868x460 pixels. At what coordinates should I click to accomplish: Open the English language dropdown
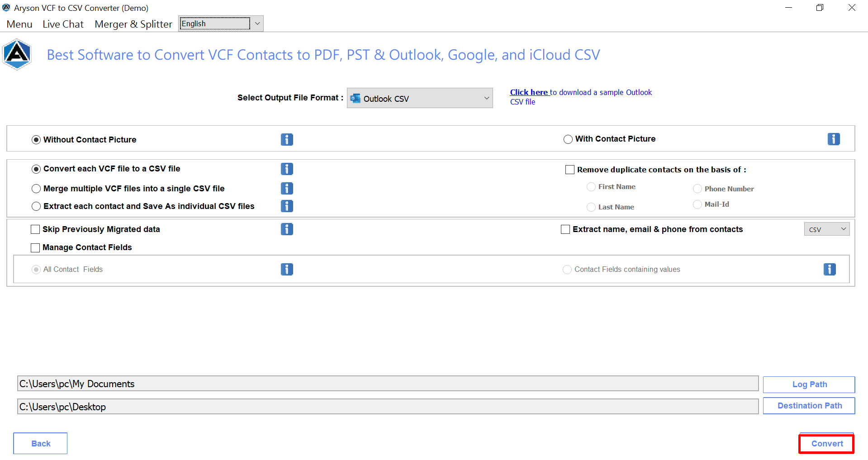point(221,24)
